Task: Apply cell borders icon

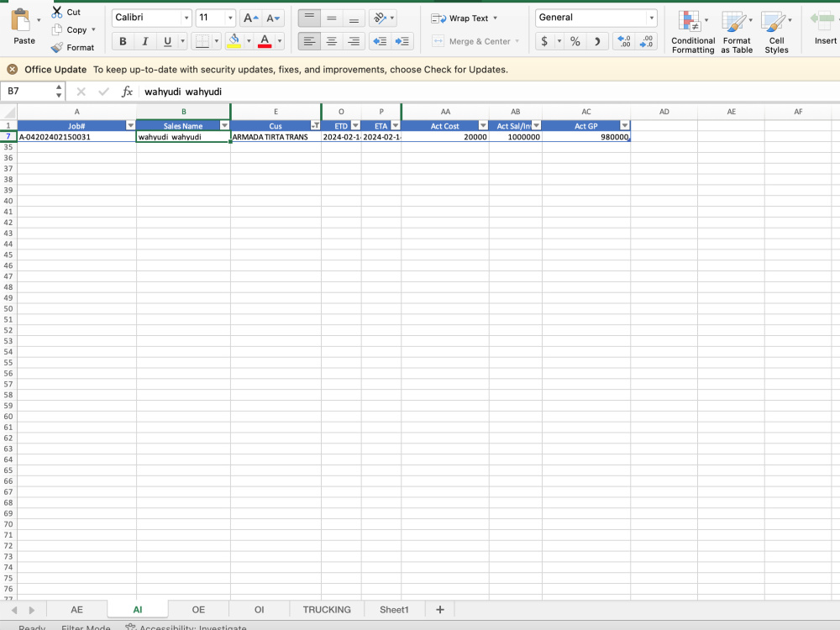Action: 202,41
